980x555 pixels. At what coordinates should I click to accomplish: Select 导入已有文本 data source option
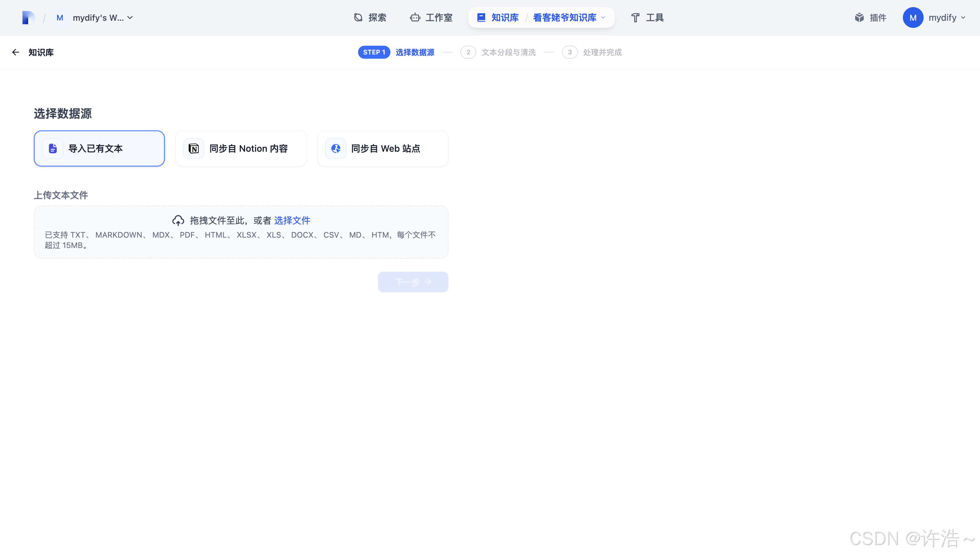(x=99, y=148)
